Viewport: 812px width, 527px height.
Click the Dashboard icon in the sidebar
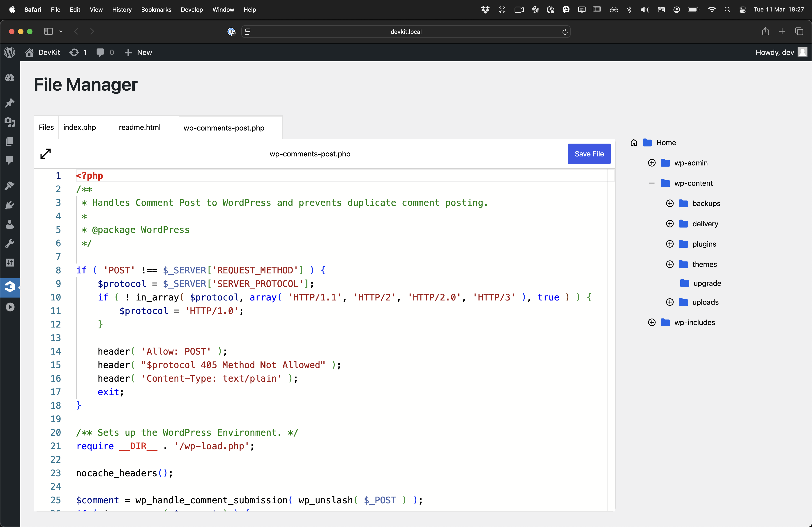9,78
